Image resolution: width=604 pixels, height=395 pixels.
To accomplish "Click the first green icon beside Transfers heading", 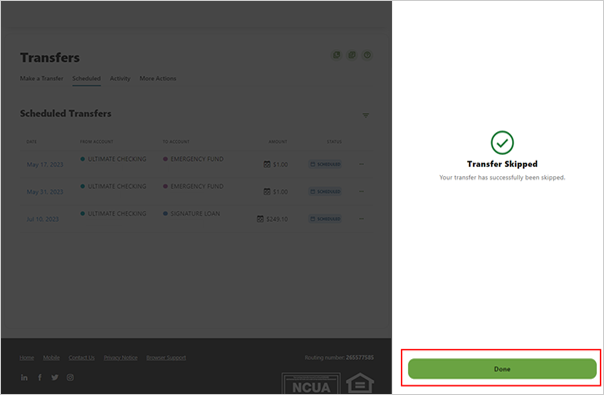I will (x=337, y=55).
